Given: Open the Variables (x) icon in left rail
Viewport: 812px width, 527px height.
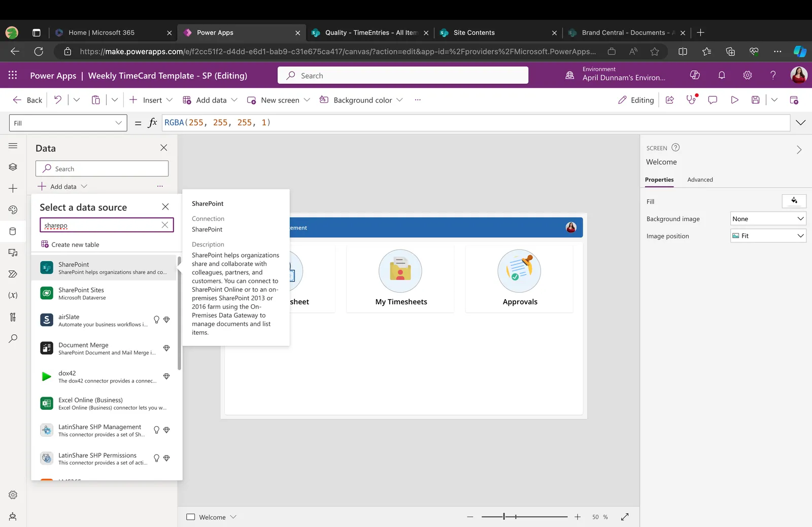Looking at the screenshot, I should click(x=13, y=295).
